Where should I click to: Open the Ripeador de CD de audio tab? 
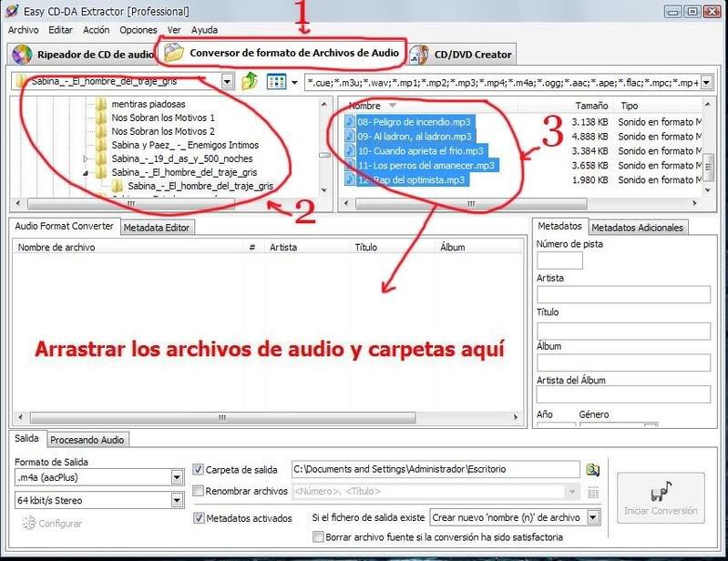click(83, 55)
